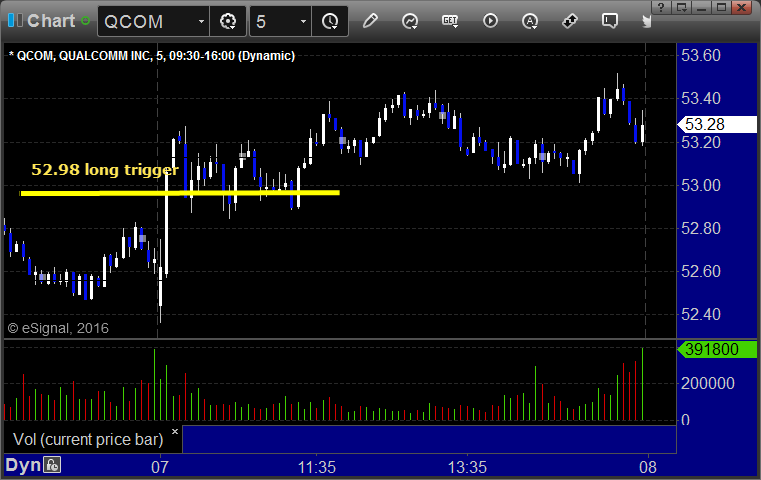Toggle the Dyn lock icon
The width and height of the screenshot is (761, 480).
point(52,465)
